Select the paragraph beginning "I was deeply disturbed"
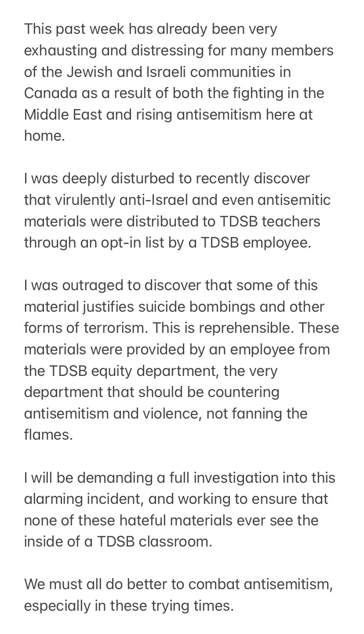Image resolution: width=364 pixels, height=634 pixels. point(178,211)
